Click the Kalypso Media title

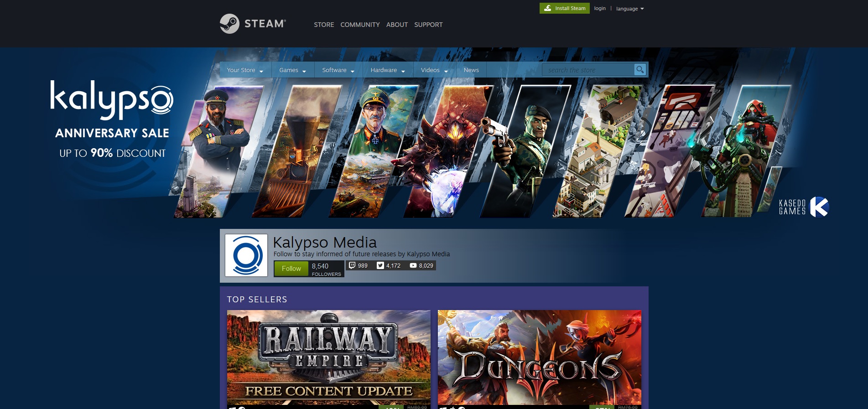[x=325, y=242]
